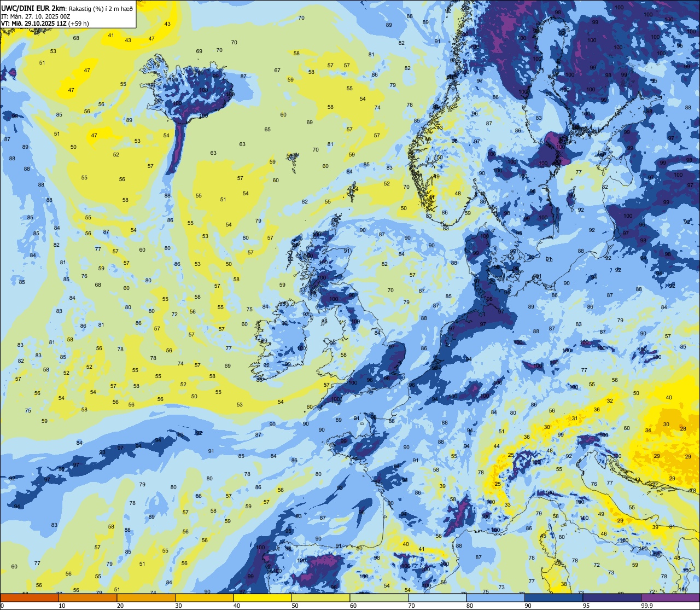700x610 pixels.
Task: Click the '10' tick label on the legend
Action: coord(62,606)
